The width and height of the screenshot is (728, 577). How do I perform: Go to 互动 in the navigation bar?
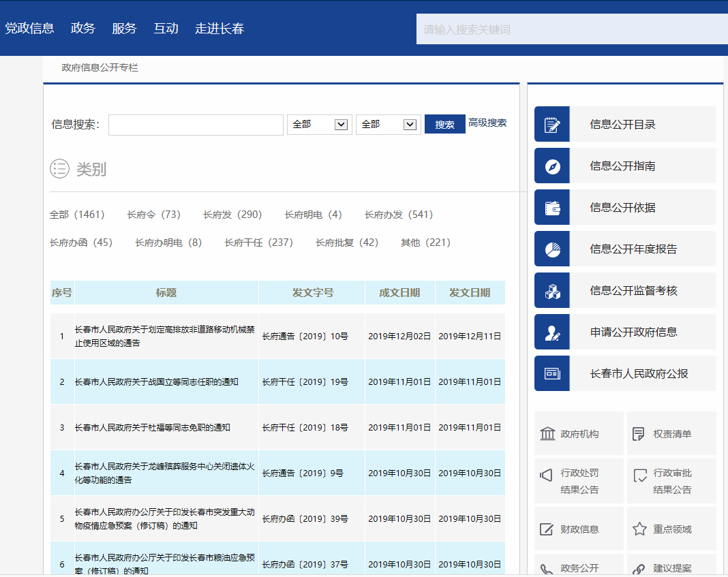click(166, 29)
